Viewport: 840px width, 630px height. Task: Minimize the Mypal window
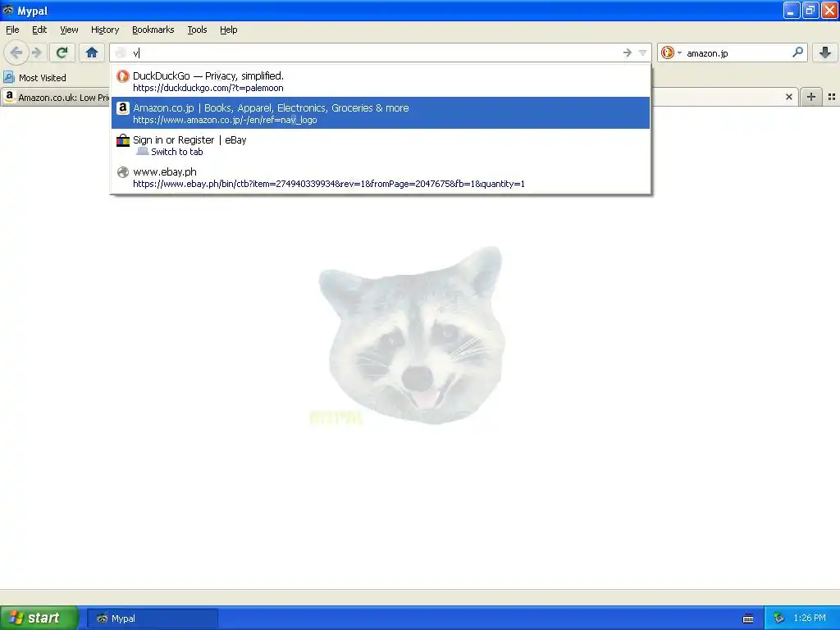[792, 10]
